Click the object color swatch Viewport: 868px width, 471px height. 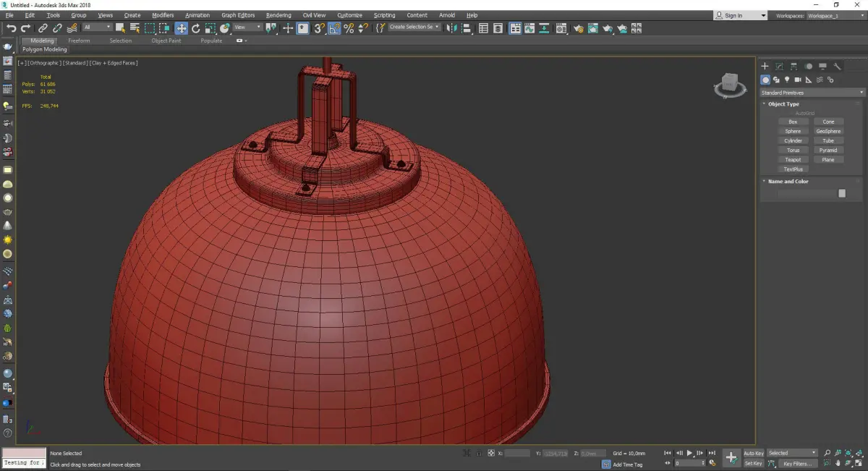(x=842, y=193)
